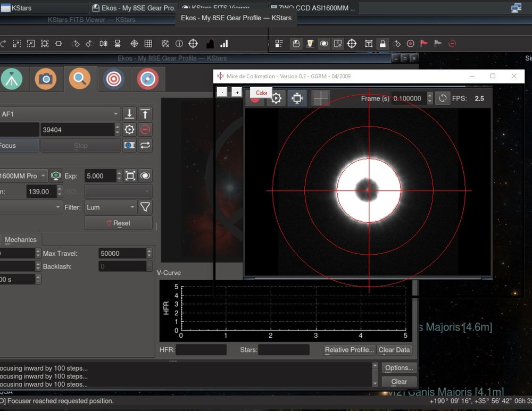Switch to the Ekos Mechanics tab
Image resolution: width=532 pixels, height=411 pixels.
tap(21, 240)
